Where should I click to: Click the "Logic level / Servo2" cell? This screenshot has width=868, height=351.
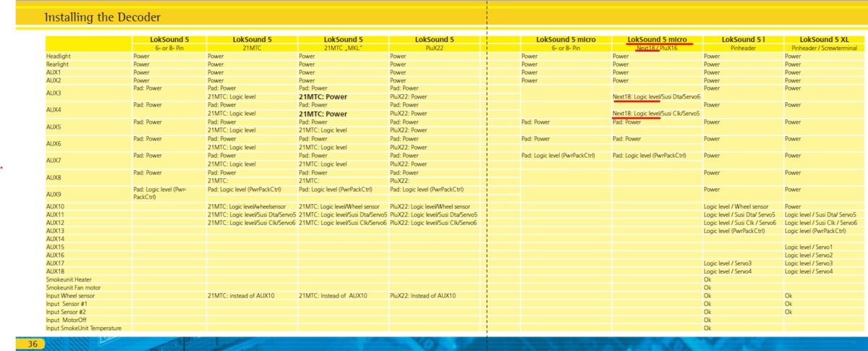point(809,255)
